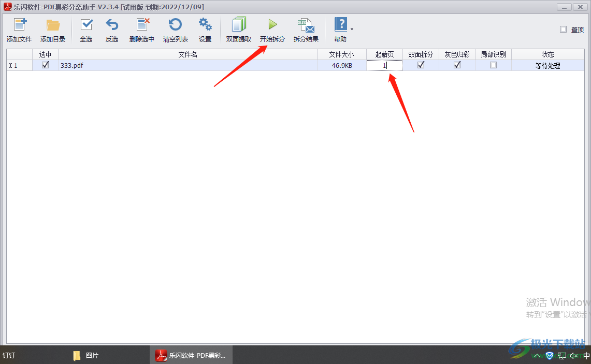Click the 双面拆分 column header
This screenshot has height=364, width=591.
pyautogui.click(x=421, y=55)
